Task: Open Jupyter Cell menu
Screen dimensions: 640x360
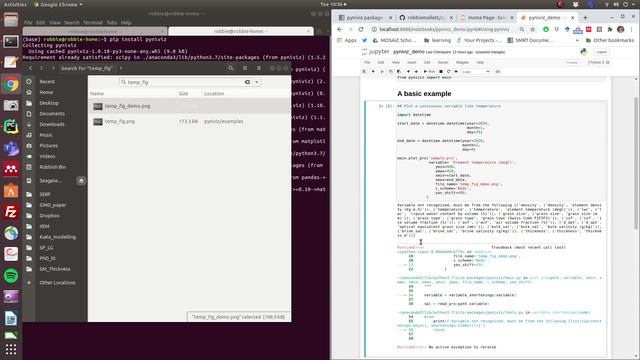Action: coord(427,62)
